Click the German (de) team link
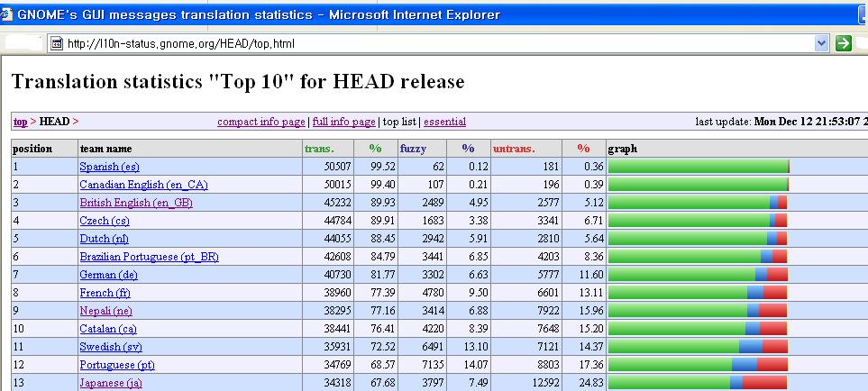The width and height of the screenshot is (868, 391). pos(108,275)
